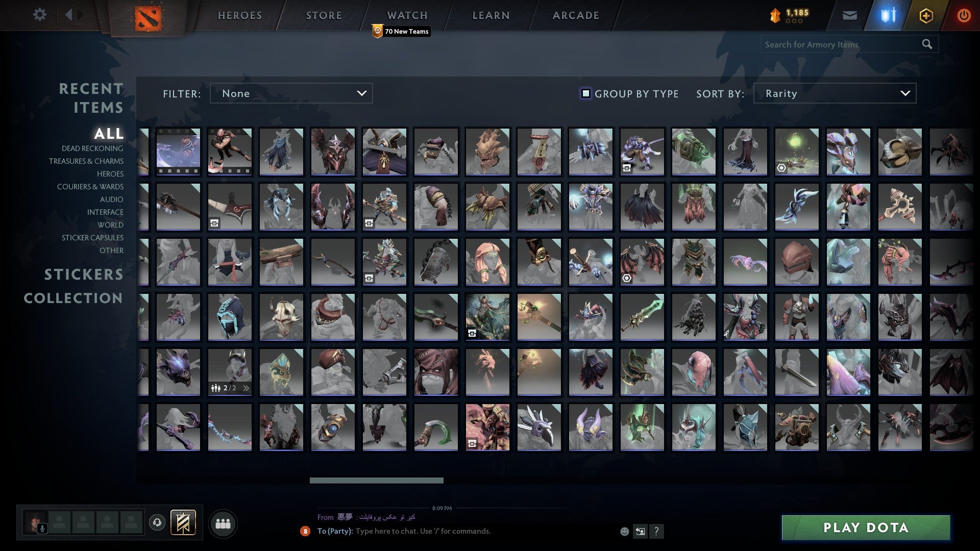Open the plus hexagon store icon
The height and width of the screenshot is (551, 980).
click(927, 15)
